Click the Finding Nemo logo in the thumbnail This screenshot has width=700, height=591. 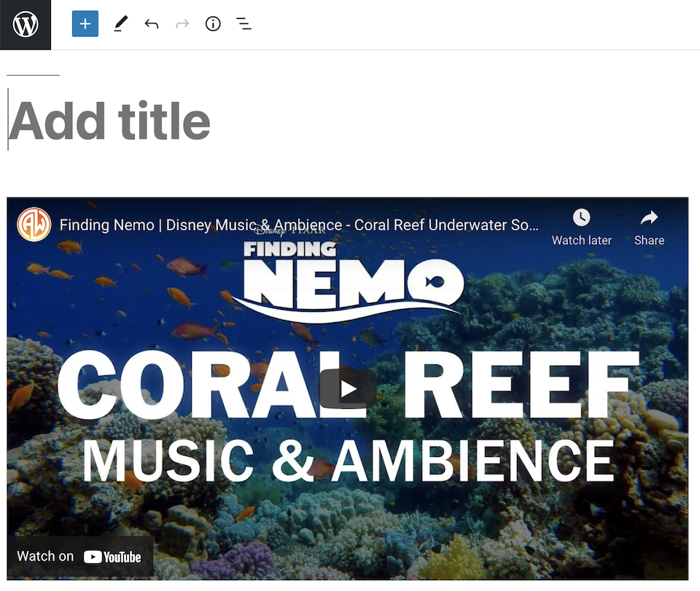pos(353,281)
